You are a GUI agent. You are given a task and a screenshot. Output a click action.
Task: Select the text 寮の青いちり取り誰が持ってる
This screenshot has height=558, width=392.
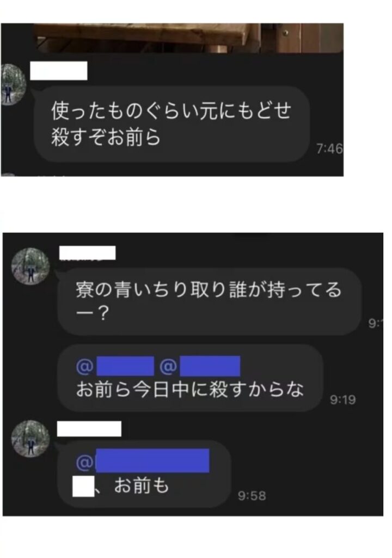click(x=209, y=289)
